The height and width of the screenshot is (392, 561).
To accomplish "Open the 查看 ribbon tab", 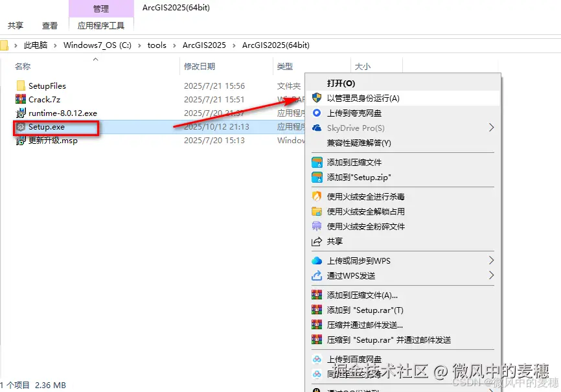I will coord(49,25).
